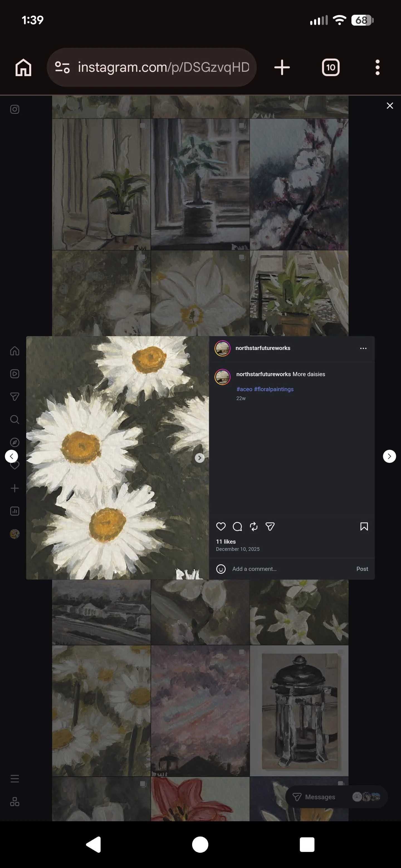Click the Post comment button
Screen dimensions: 401x868
[x=362, y=569]
